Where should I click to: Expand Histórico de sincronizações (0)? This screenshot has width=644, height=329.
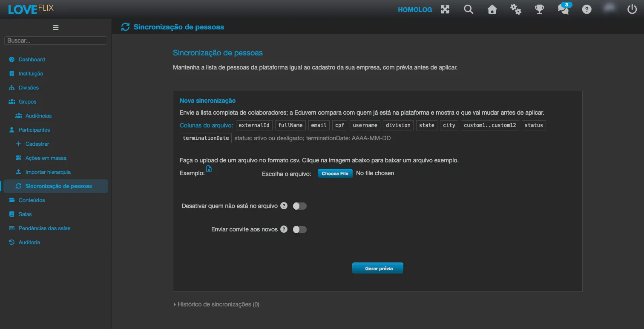pyautogui.click(x=216, y=304)
